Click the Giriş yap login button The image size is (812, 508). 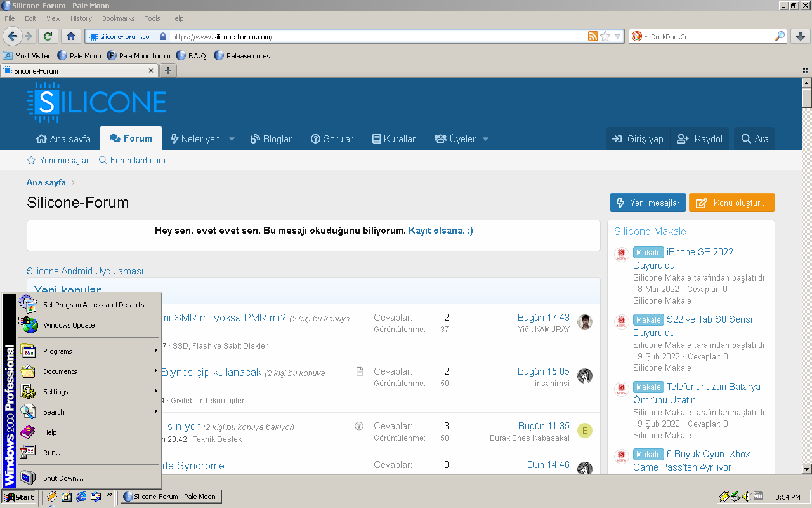pos(638,139)
